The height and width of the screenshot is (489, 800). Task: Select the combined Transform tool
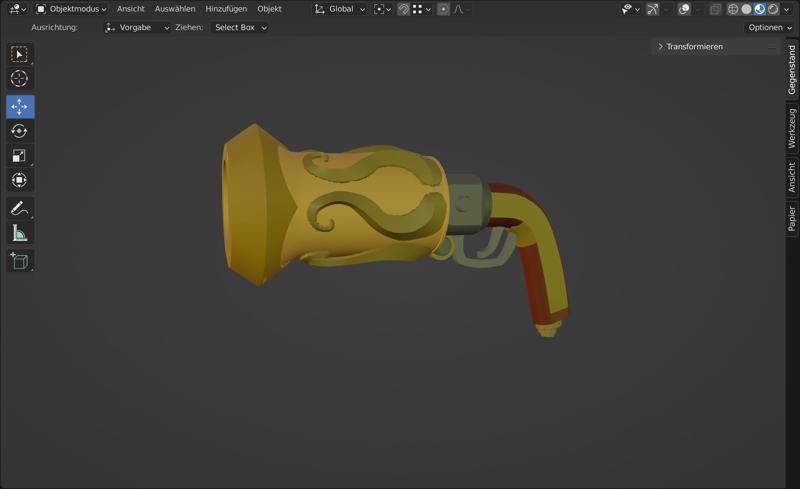[19, 180]
